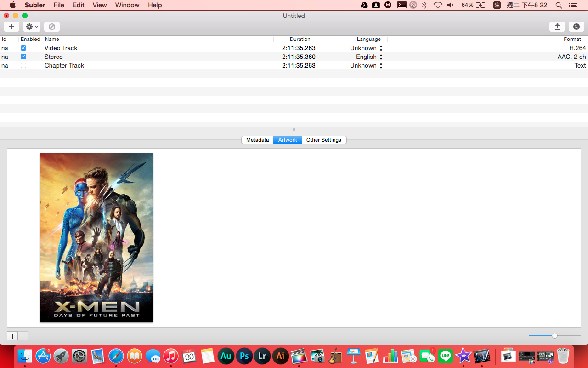Open Messages from the Dock
The height and width of the screenshot is (368, 588).
(153, 356)
